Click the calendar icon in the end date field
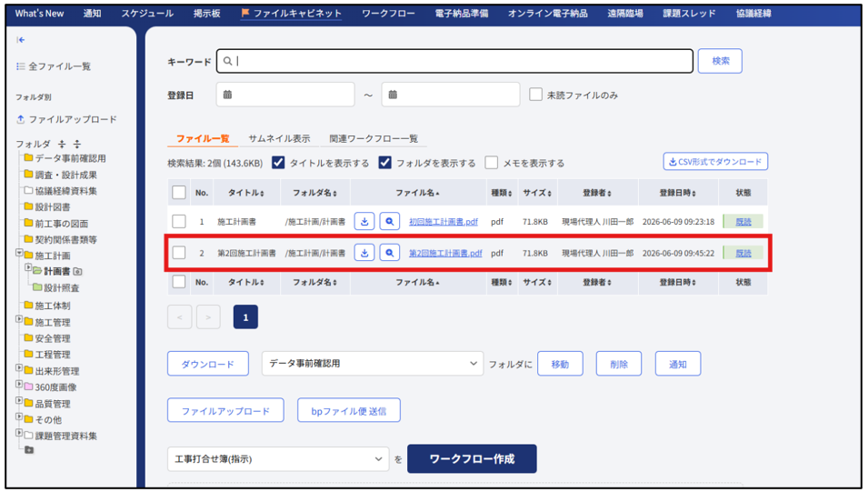Screen dimensions: 868x492 (x=393, y=95)
